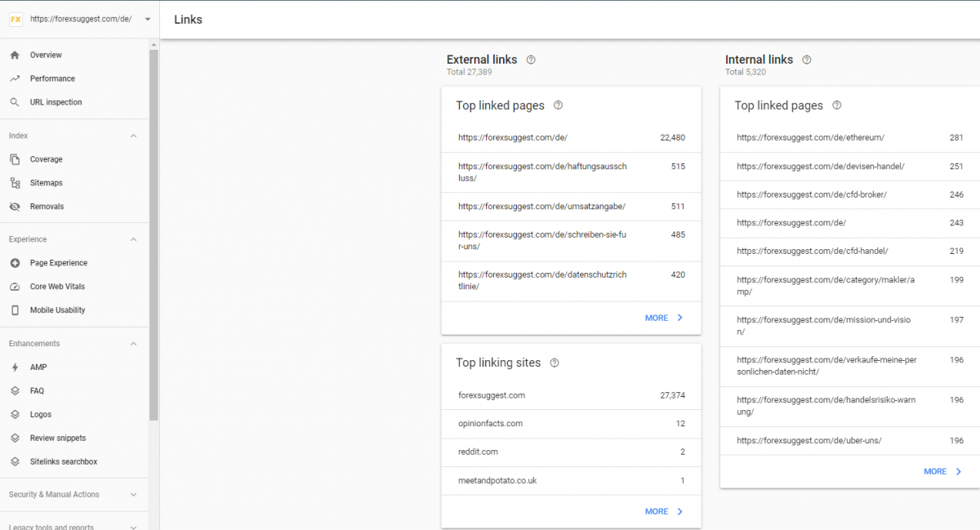Expand the Legacy tools and reports section
The width and height of the screenshot is (980, 530).
pyautogui.click(x=134, y=528)
